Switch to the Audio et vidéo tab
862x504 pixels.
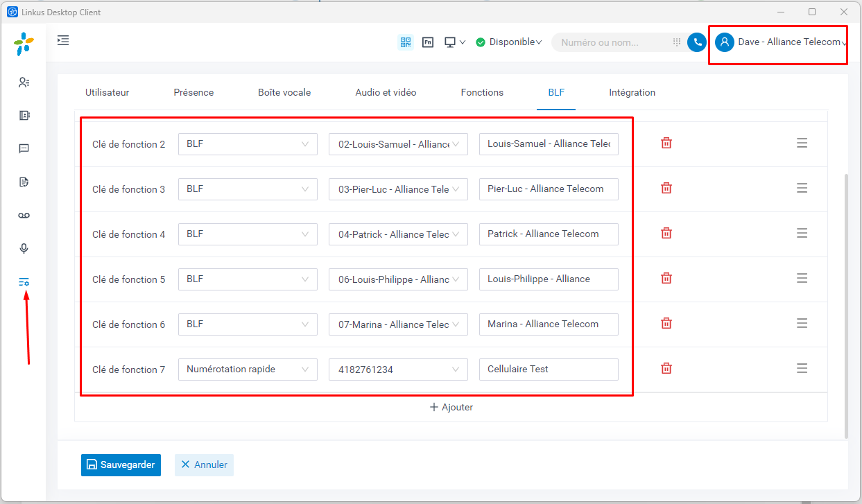(386, 92)
